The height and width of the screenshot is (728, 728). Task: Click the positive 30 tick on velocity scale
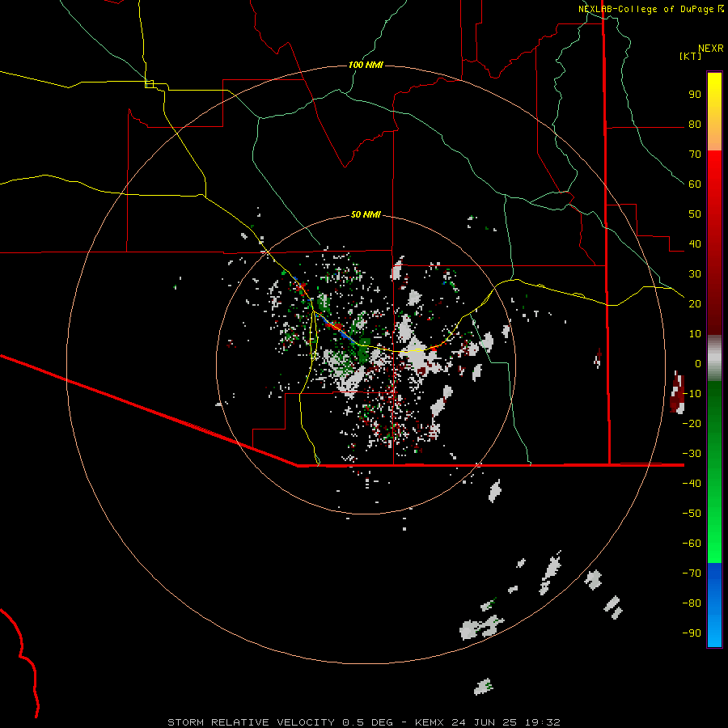click(695, 274)
